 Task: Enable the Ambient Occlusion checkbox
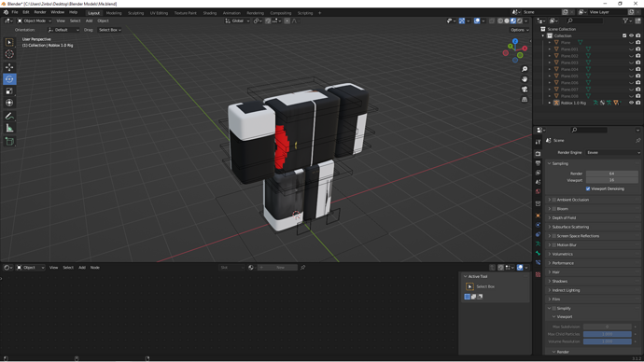(x=554, y=200)
